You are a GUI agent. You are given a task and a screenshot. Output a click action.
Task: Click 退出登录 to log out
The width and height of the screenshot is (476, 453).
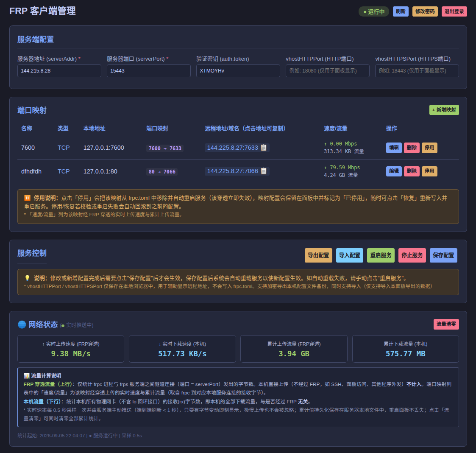click(x=454, y=11)
